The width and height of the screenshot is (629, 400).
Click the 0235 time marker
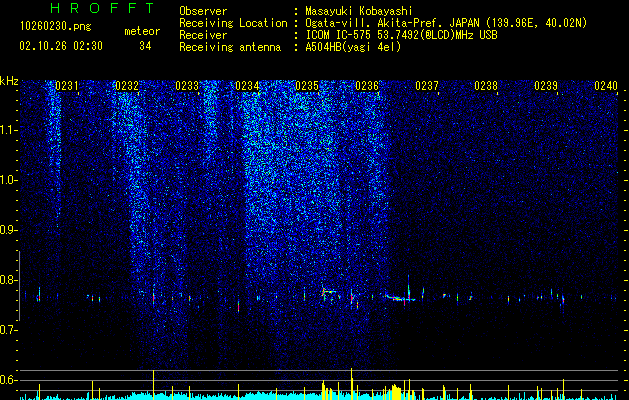pyautogui.click(x=307, y=86)
